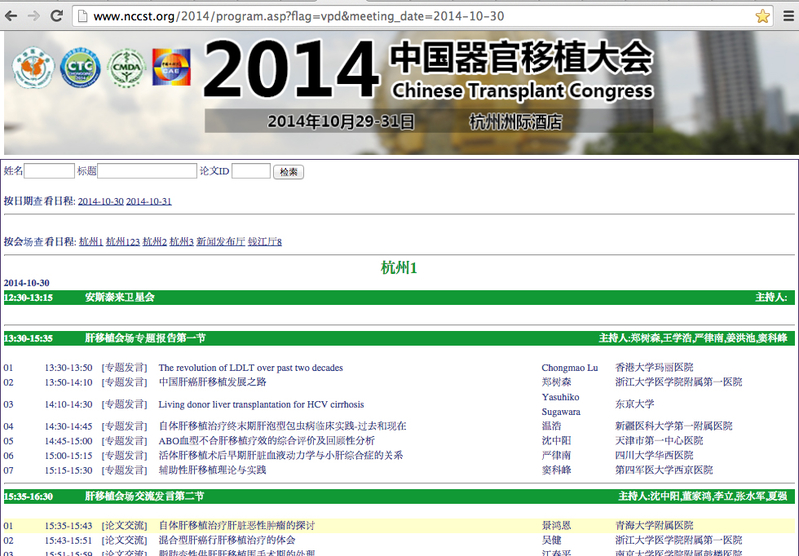The width and height of the screenshot is (799, 556).
Task: Select the 论文ID input field
Action: tap(251, 171)
